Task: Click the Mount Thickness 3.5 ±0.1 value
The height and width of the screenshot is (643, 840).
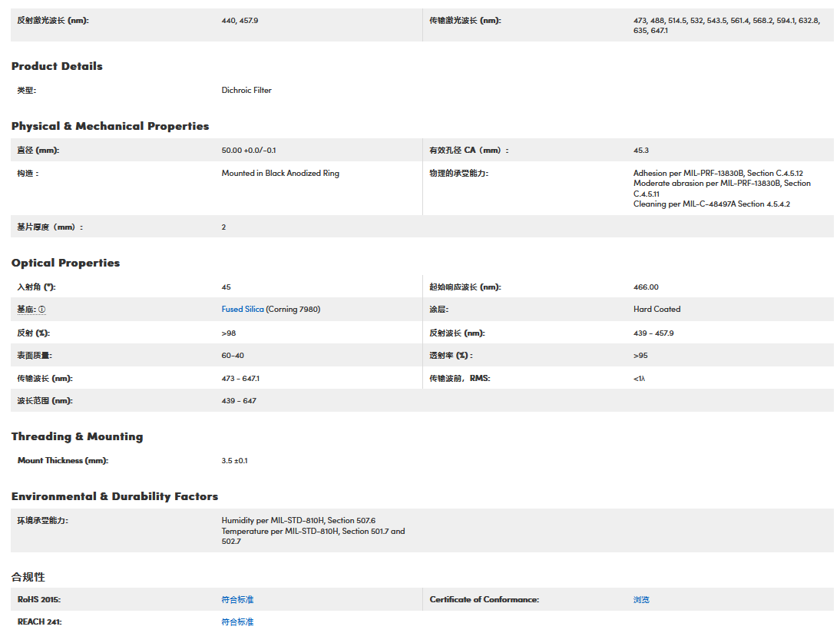Action: 234,461
